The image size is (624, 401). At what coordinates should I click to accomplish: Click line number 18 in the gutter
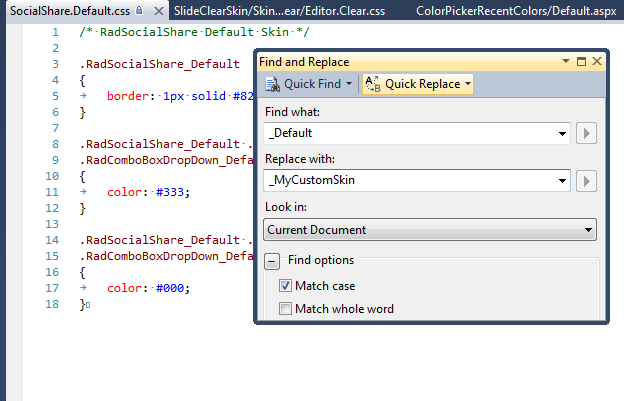click(x=52, y=304)
